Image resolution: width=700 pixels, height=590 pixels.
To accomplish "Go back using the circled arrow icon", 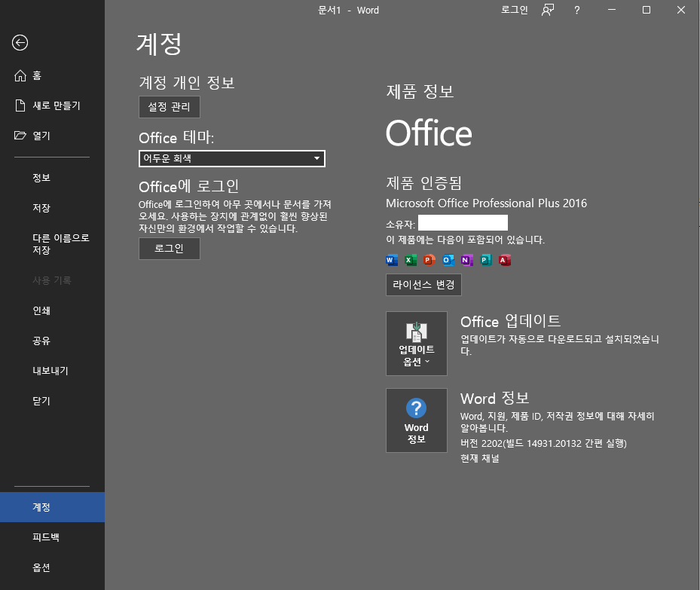I will pos(20,43).
